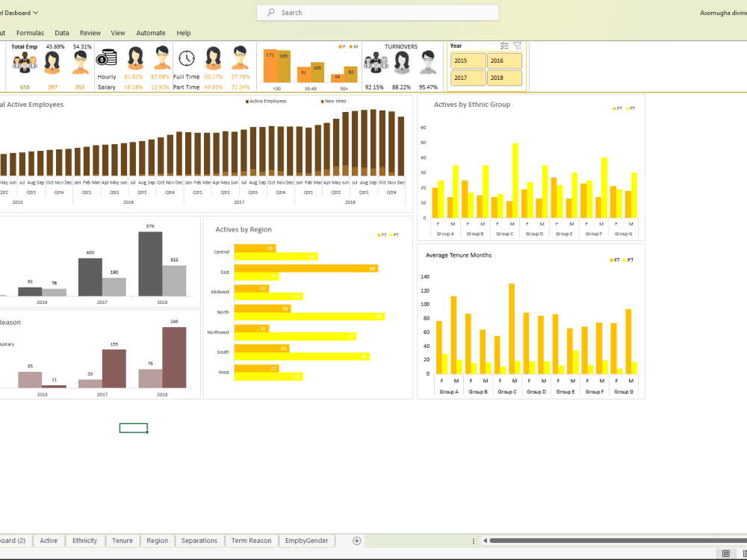Click the male avatar above count 353
Viewport: 747px width, 560px height.
click(81, 63)
